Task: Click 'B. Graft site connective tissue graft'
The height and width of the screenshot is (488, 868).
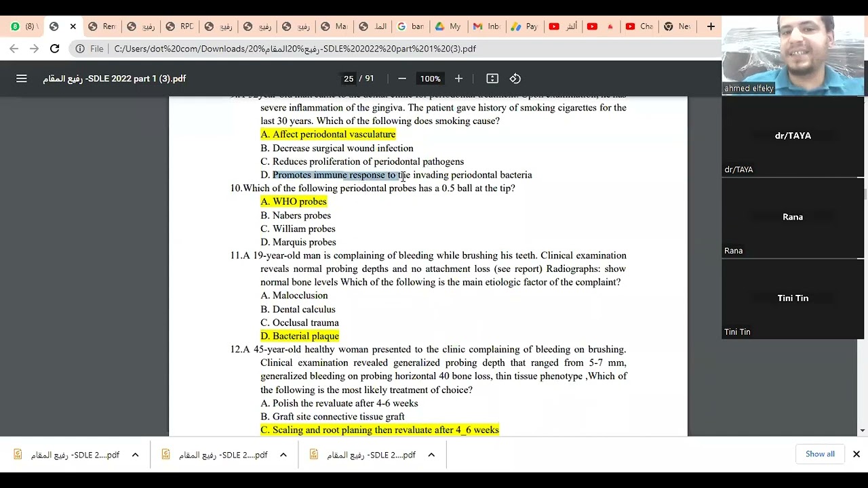Action: (332, 417)
